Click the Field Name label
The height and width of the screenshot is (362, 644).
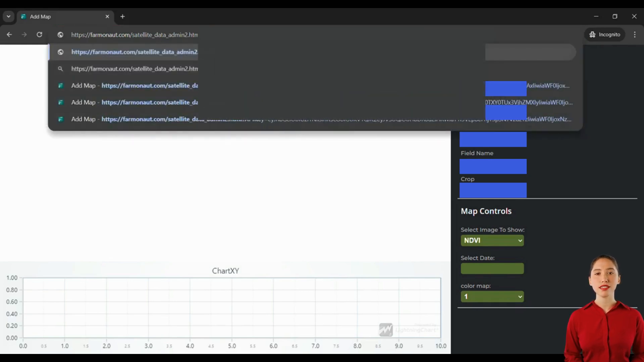tap(477, 153)
